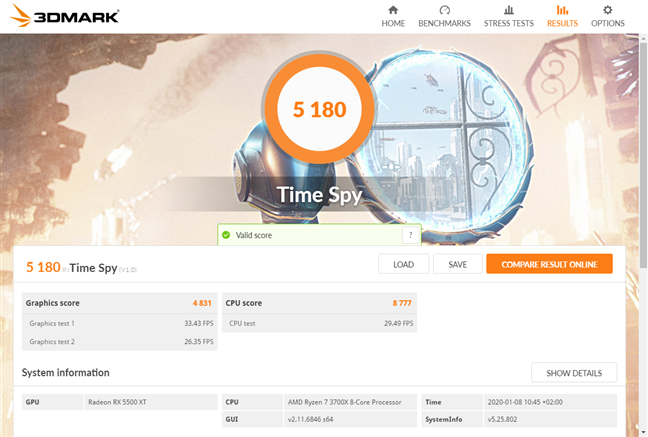Click the Radeon RX 5500 XT value
The height and width of the screenshot is (437, 648).
(x=117, y=402)
